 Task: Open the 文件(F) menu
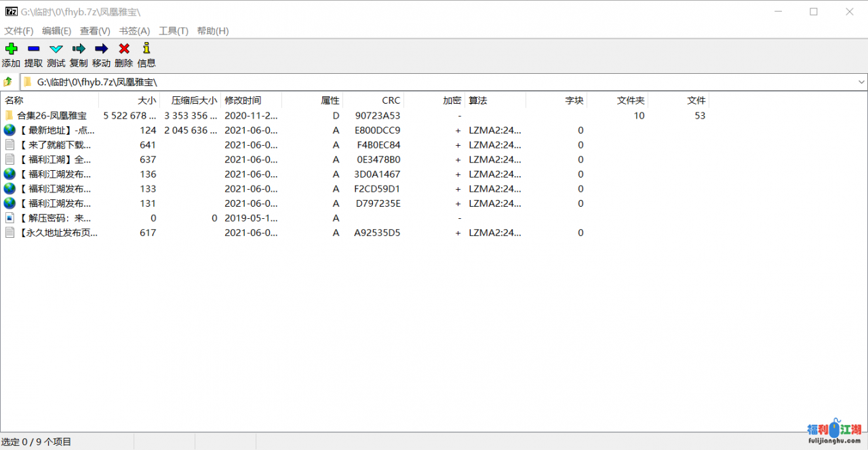[x=19, y=30]
